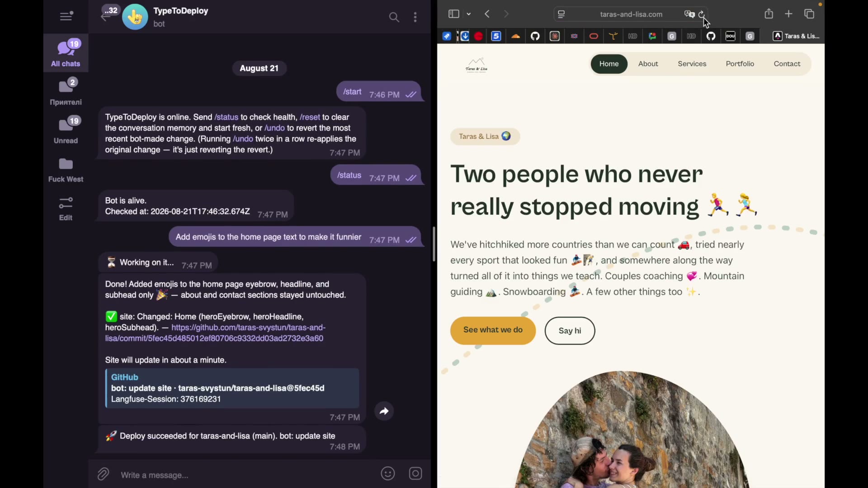The width and height of the screenshot is (868, 488).
Task: Search within the TypeToDeploy chat
Action: (x=394, y=18)
